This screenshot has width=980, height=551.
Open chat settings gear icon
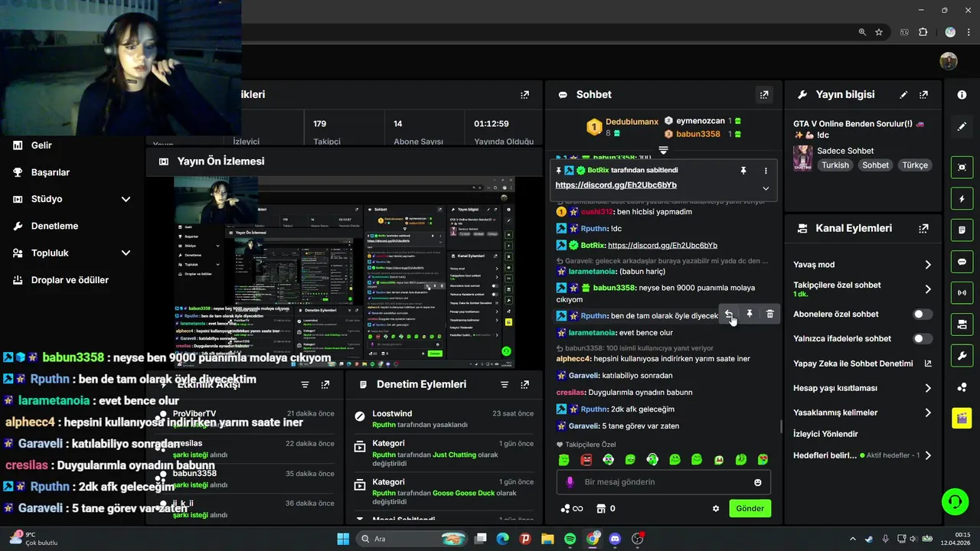[716, 508]
